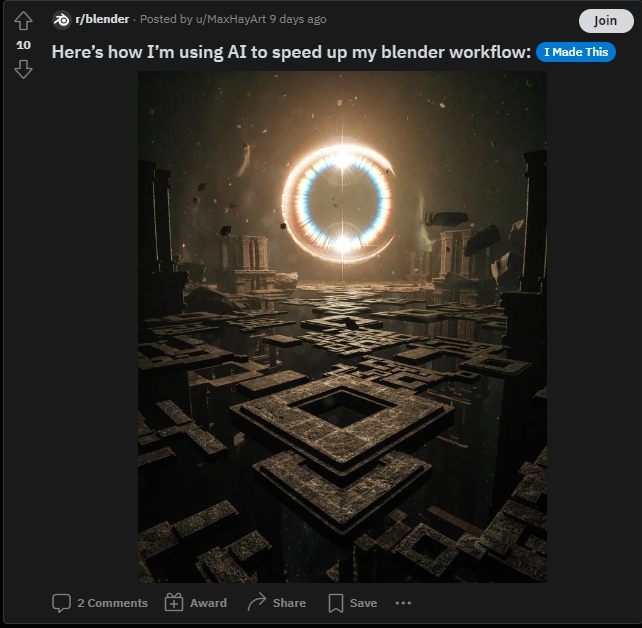Downvote the Blender workflow post
Screen dimensions: 642x628
click(24, 69)
